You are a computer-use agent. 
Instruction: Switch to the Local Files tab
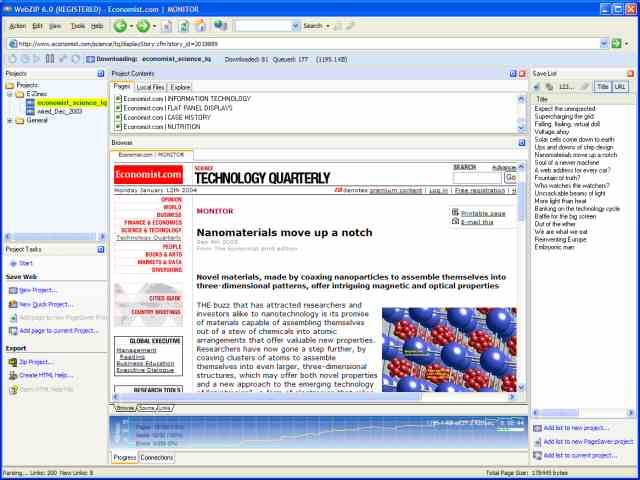coord(150,87)
